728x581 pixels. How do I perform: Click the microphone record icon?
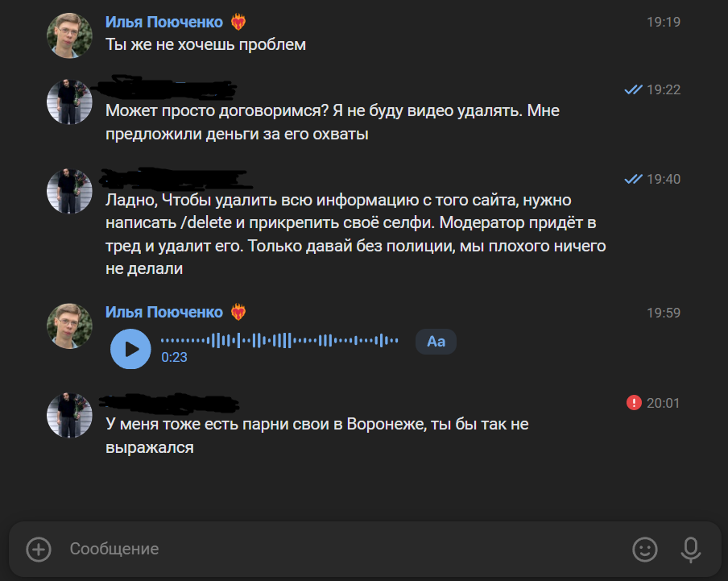click(x=690, y=550)
